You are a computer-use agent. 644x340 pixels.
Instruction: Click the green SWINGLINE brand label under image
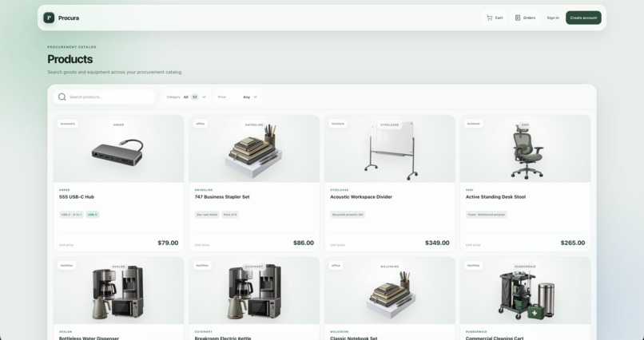tap(204, 190)
